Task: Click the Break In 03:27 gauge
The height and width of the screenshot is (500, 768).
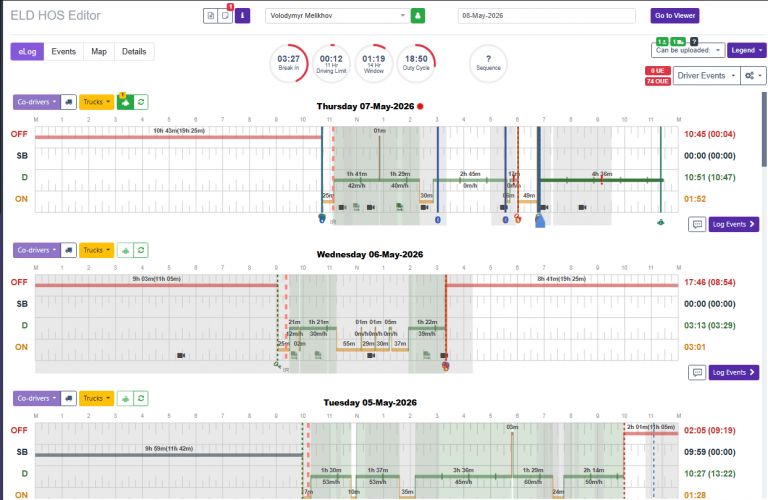Action: (288, 63)
